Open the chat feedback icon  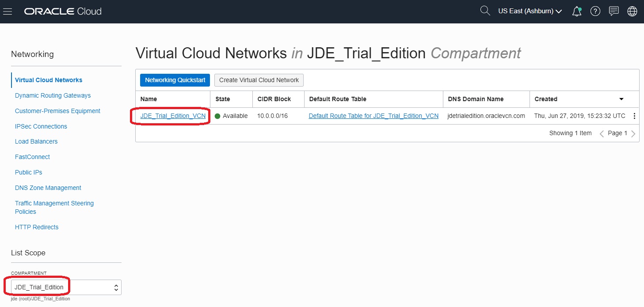[x=614, y=11]
